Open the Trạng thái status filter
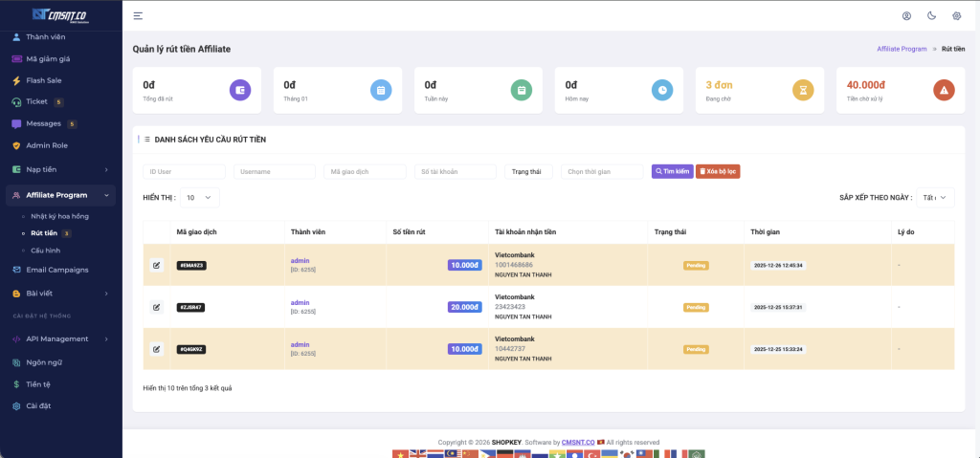 [x=527, y=171]
